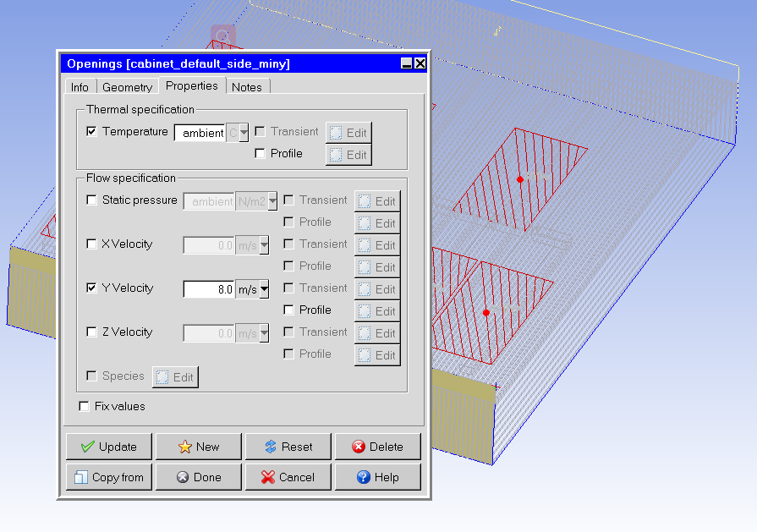Minimize the Openings dialog
This screenshot has height=532, width=757.
407,63
